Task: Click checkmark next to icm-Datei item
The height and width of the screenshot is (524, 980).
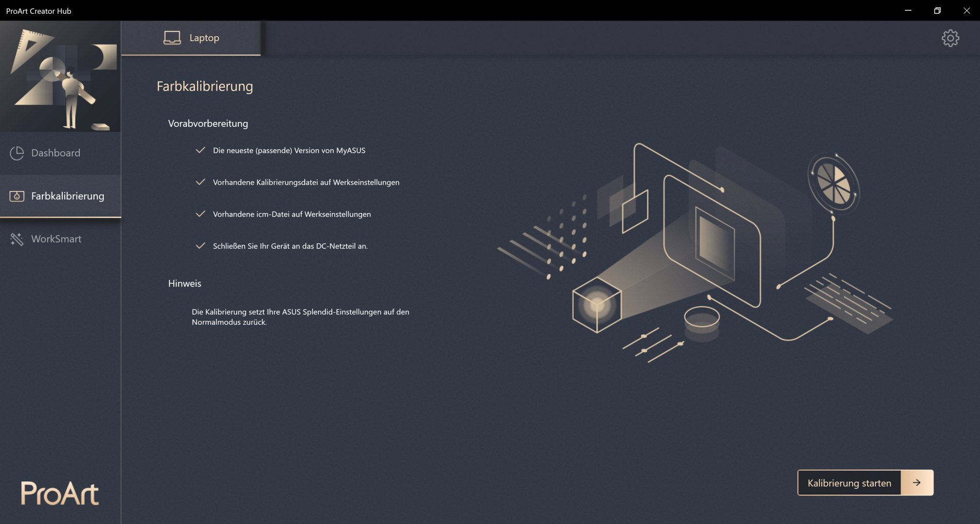Action: (201, 214)
